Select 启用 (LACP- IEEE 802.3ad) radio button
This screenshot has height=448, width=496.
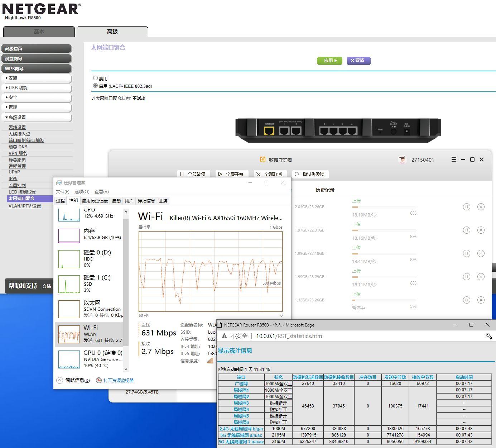click(95, 86)
